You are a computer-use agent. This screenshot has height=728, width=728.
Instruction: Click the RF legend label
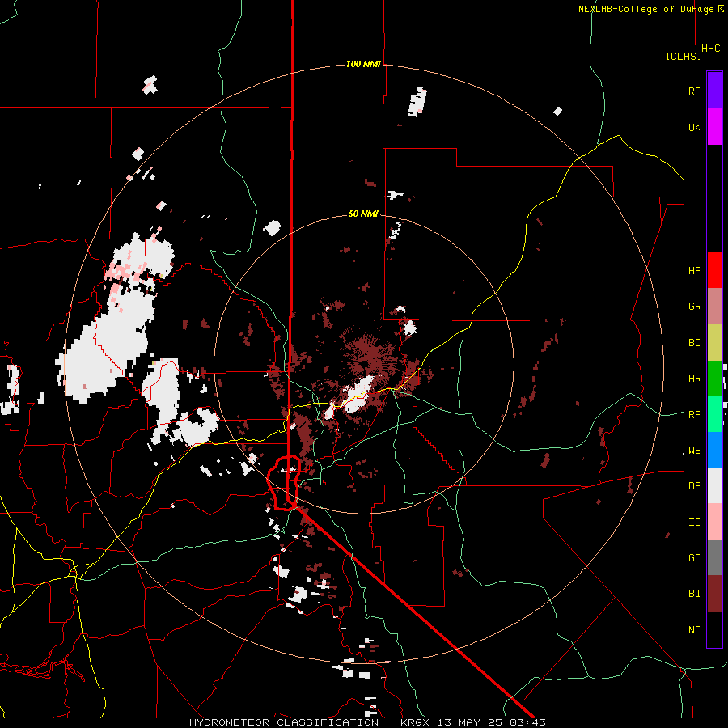[x=695, y=91]
